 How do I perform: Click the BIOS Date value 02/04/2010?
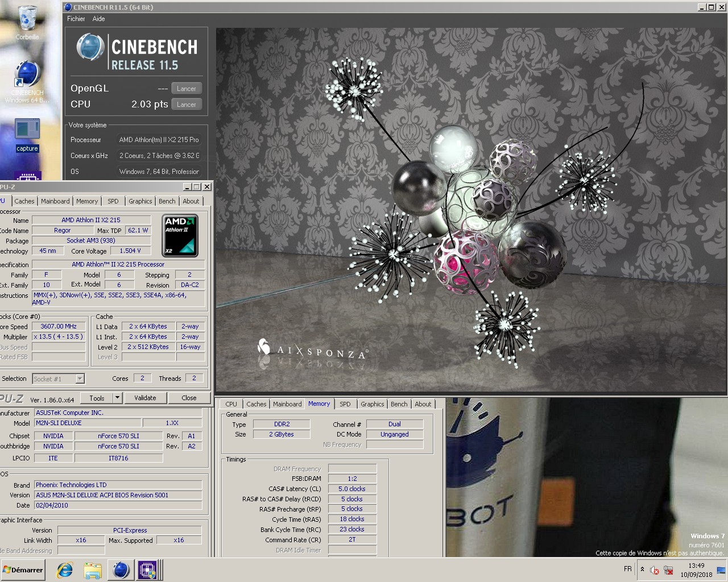[x=118, y=505]
